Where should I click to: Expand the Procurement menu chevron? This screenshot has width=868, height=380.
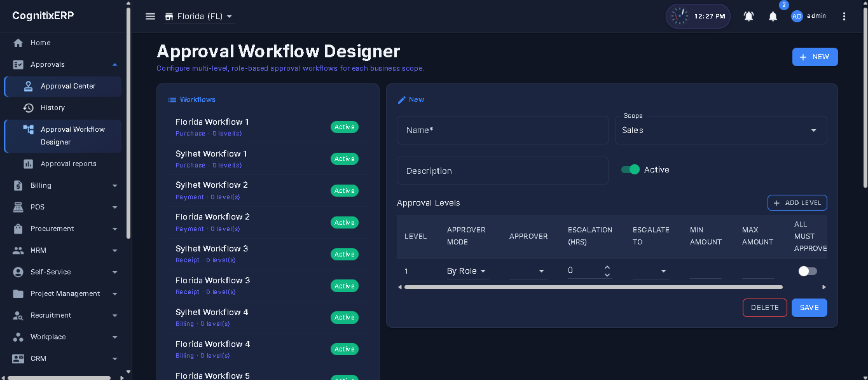click(114, 229)
